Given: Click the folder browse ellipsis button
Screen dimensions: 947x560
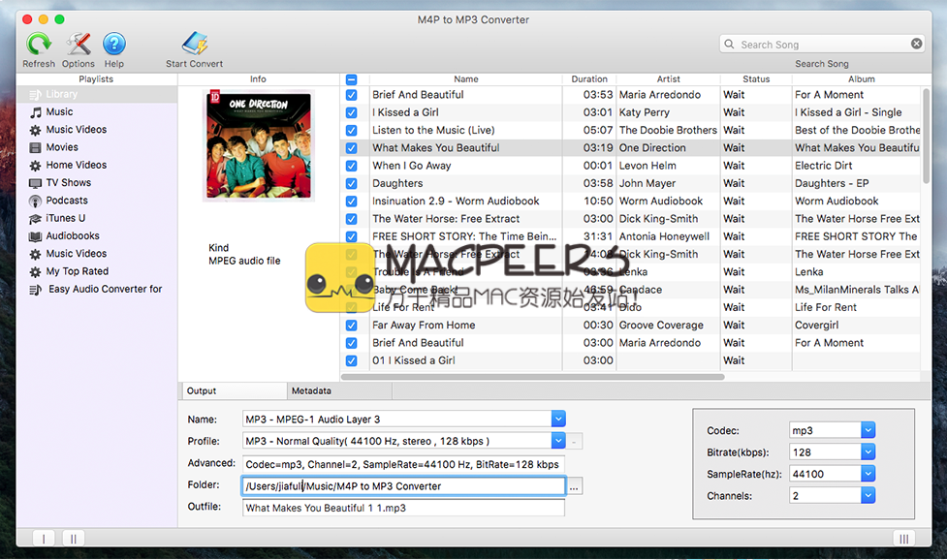Looking at the screenshot, I should (575, 487).
